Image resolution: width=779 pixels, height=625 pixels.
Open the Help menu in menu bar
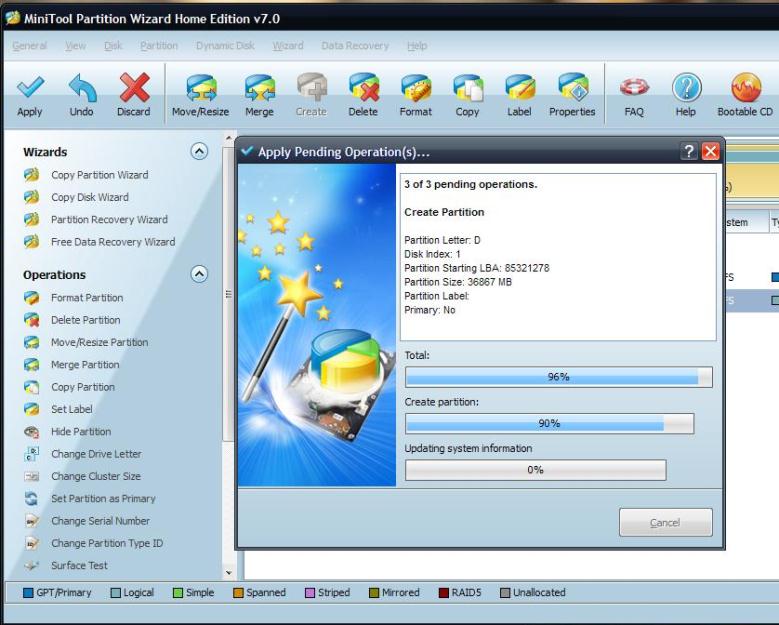click(x=417, y=46)
